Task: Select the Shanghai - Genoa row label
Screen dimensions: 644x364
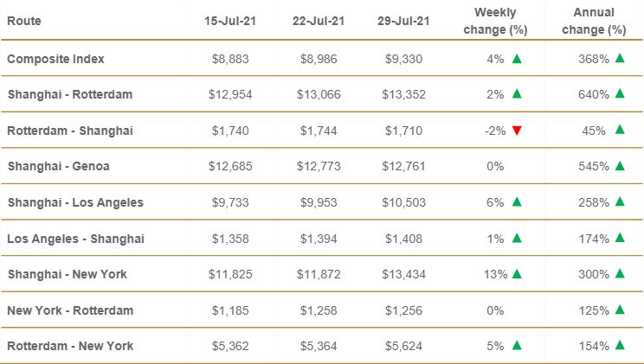Action: click(61, 166)
